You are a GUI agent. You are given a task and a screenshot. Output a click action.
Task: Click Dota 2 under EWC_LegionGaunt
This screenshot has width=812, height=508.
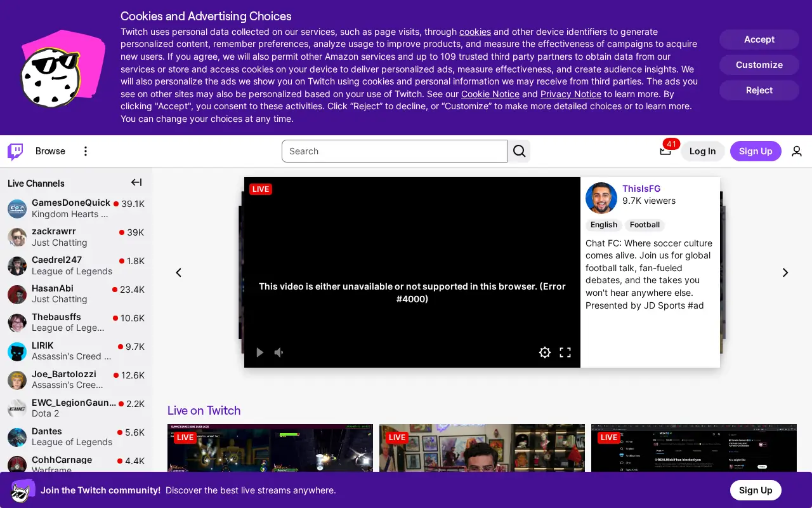coord(46,413)
